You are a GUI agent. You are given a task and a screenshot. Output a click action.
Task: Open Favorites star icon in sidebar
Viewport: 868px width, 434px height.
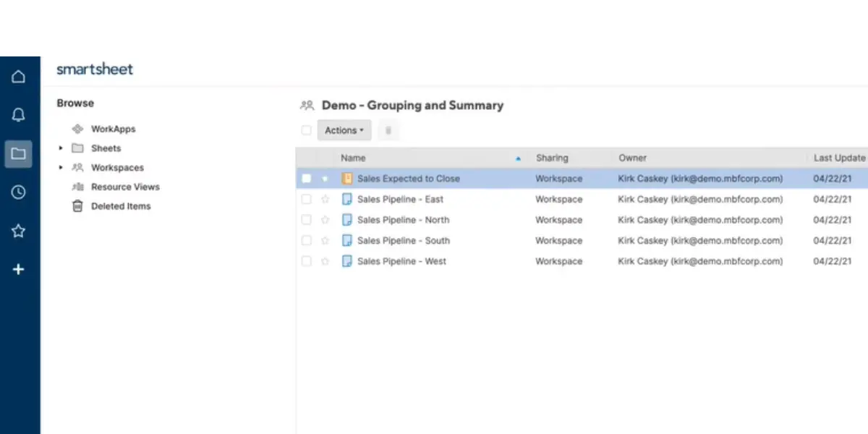click(19, 231)
